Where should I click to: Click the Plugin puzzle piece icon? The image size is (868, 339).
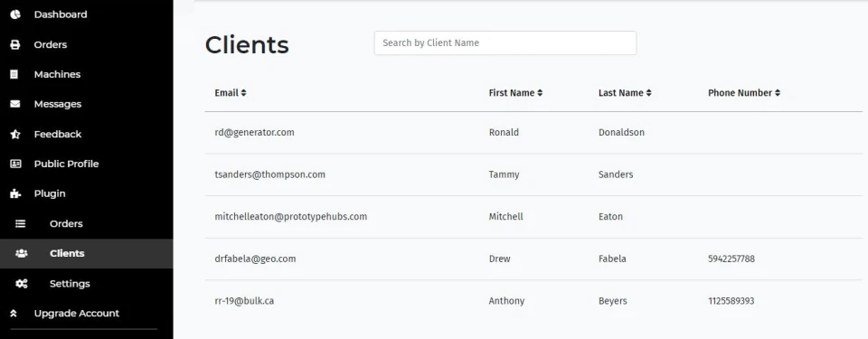coord(15,193)
